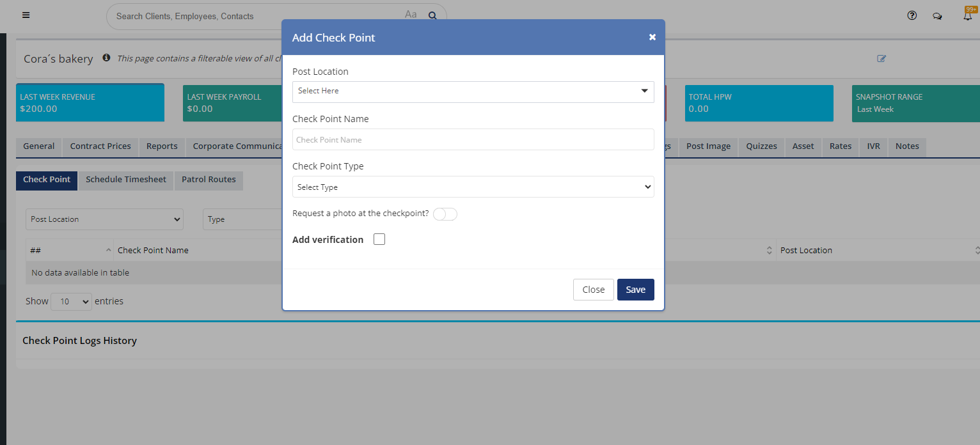The width and height of the screenshot is (980, 445).
Task: Toggle the request photo at checkpoint switch
Action: point(445,214)
